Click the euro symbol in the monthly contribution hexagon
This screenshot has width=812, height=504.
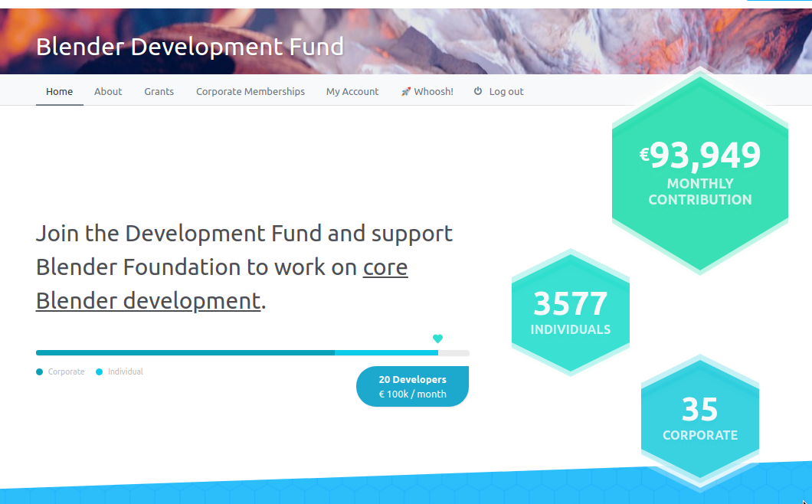(x=644, y=155)
